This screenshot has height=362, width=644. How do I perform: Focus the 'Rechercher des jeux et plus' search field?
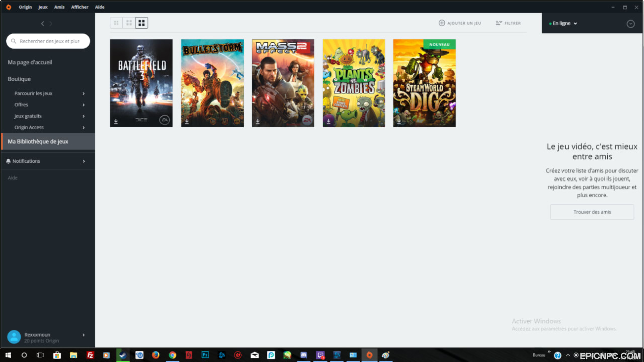point(48,41)
